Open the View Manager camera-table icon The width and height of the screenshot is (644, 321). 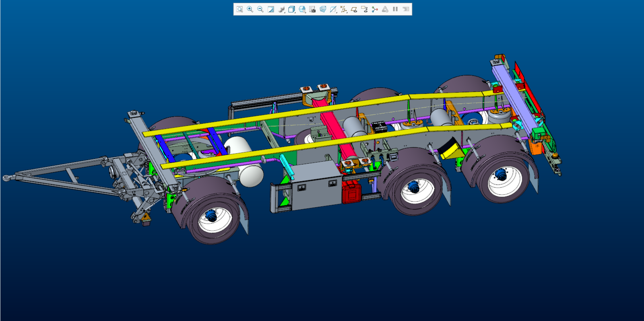(x=312, y=9)
